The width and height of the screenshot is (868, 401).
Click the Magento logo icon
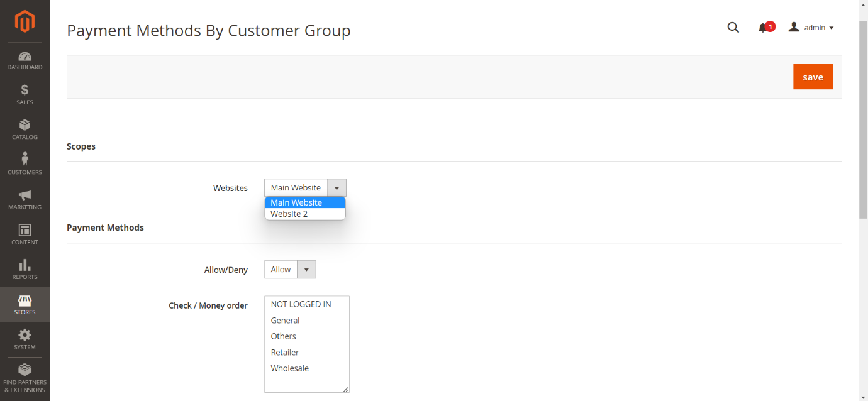point(25,22)
